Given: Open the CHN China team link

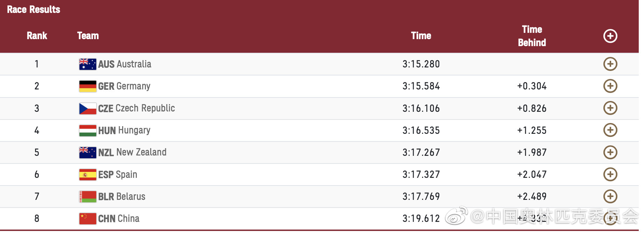Looking at the screenshot, I should tap(119, 219).
